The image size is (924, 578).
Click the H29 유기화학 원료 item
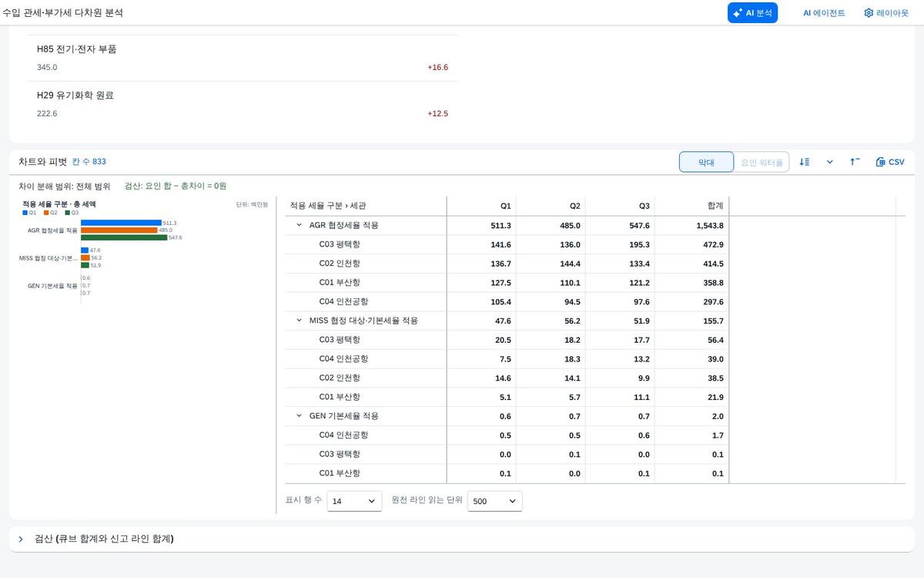(243, 104)
